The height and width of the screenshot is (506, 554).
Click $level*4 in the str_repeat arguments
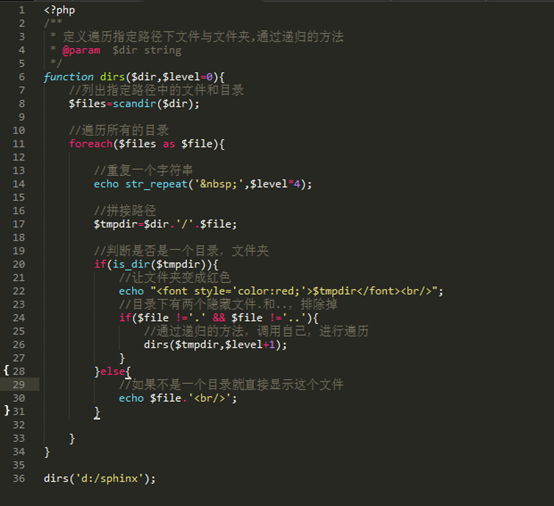click(x=275, y=184)
